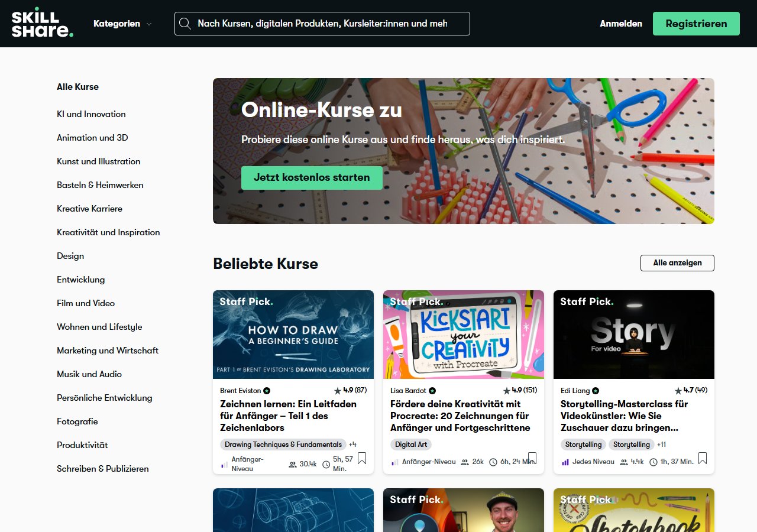The height and width of the screenshot is (532, 757).
Task: Open Kreative Karriere category
Action: pos(89,209)
